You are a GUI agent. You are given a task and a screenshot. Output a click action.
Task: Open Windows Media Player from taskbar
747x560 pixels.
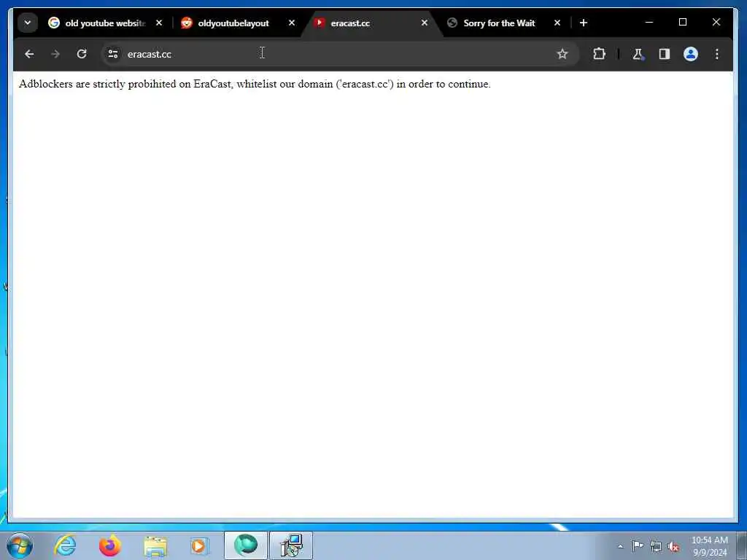click(x=200, y=545)
